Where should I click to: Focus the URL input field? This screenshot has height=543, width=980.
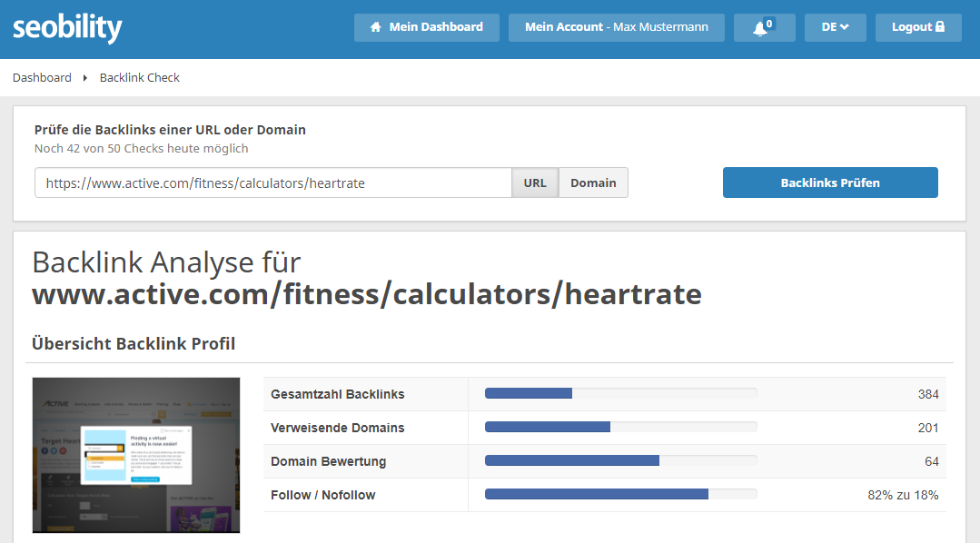pos(273,183)
